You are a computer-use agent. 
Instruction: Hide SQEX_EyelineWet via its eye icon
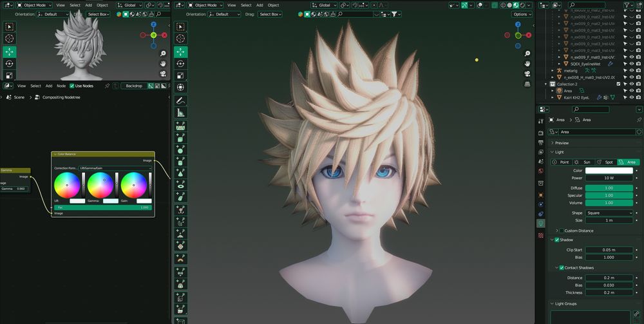(x=632, y=64)
